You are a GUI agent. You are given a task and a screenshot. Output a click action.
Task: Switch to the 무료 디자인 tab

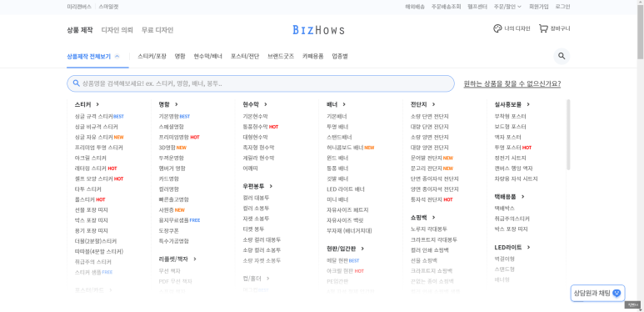click(157, 30)
